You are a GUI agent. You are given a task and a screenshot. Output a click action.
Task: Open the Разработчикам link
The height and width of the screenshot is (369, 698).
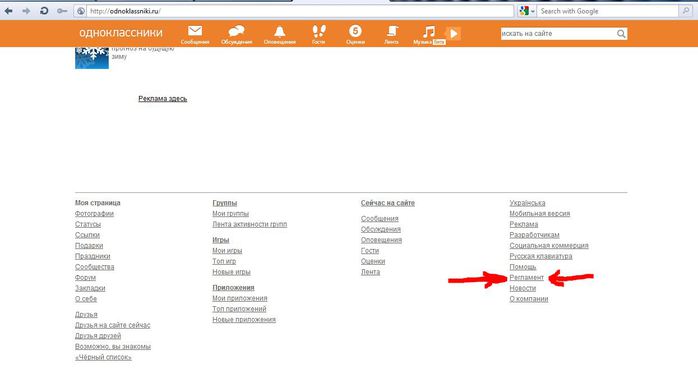[534, 235]
